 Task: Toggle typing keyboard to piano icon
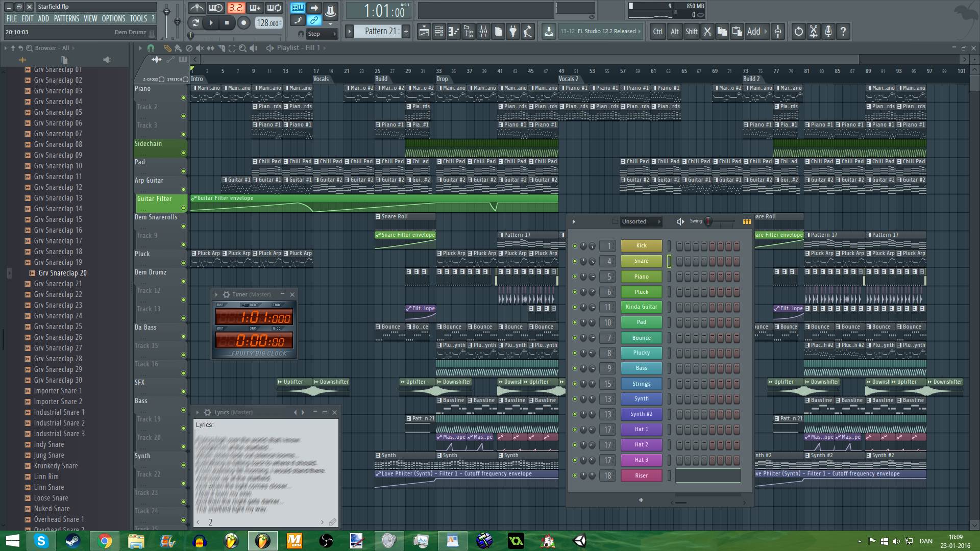(x=298, y=8)
